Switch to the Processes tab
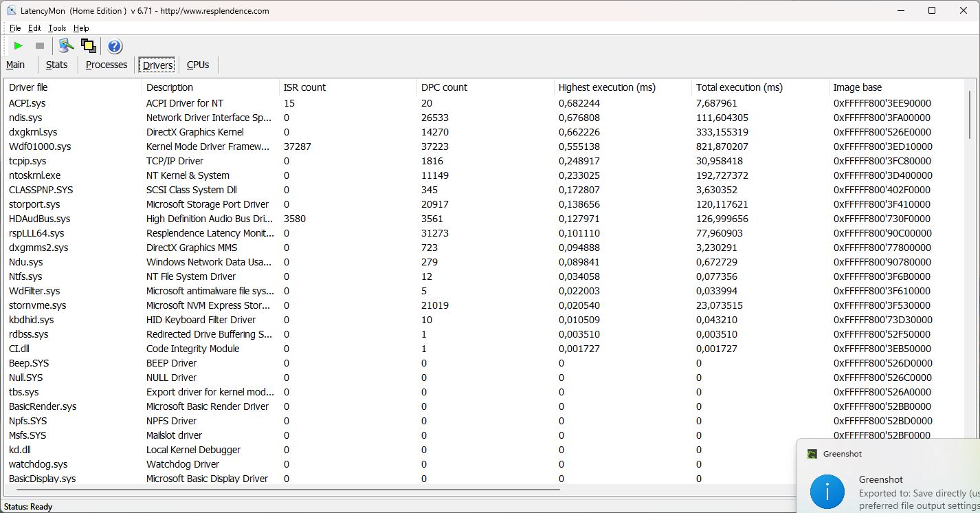This screenshot has height=513, width=980. tap(107, 65)
